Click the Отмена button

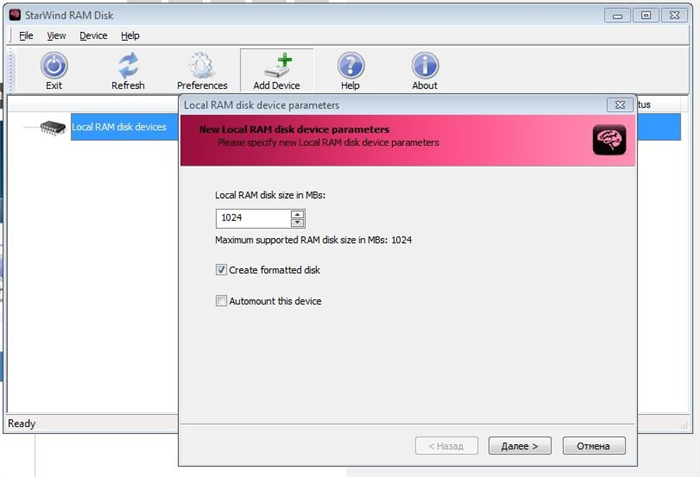coord(594,446)
